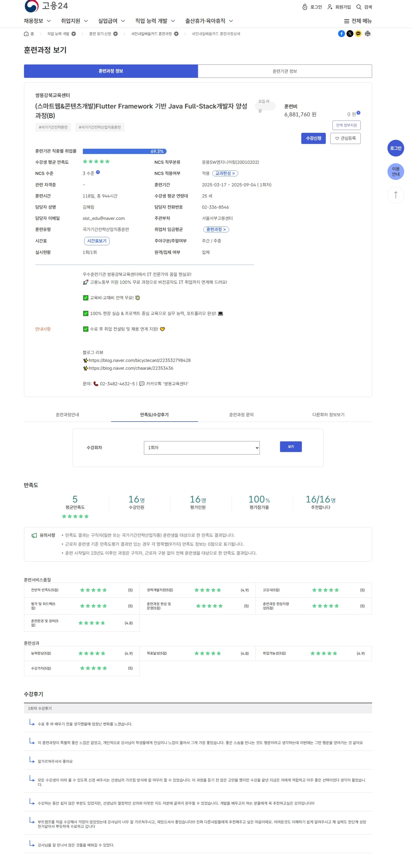Click the Facebook share icon

pyautogui.click(x=341, y=34)
